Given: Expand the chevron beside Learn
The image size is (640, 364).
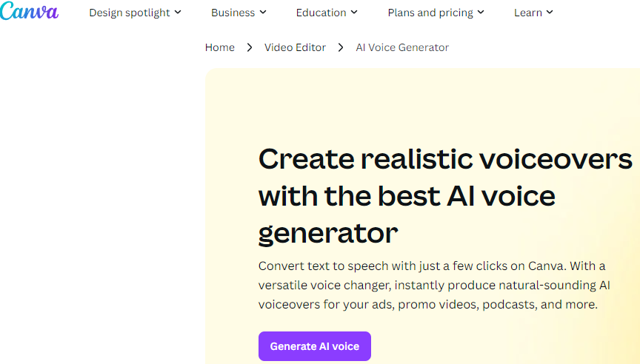Looking at the screenshot, I should (x=550, y=13).
